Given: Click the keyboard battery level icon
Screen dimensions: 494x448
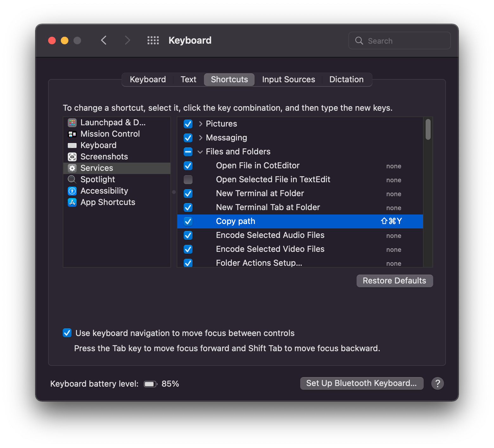Looking at the screenshot, I should coord(150,384).
